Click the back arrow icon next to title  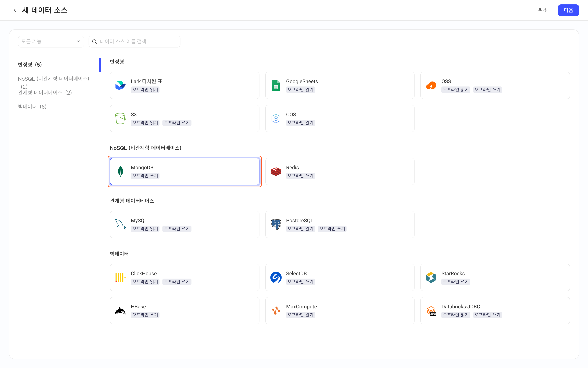15,10
